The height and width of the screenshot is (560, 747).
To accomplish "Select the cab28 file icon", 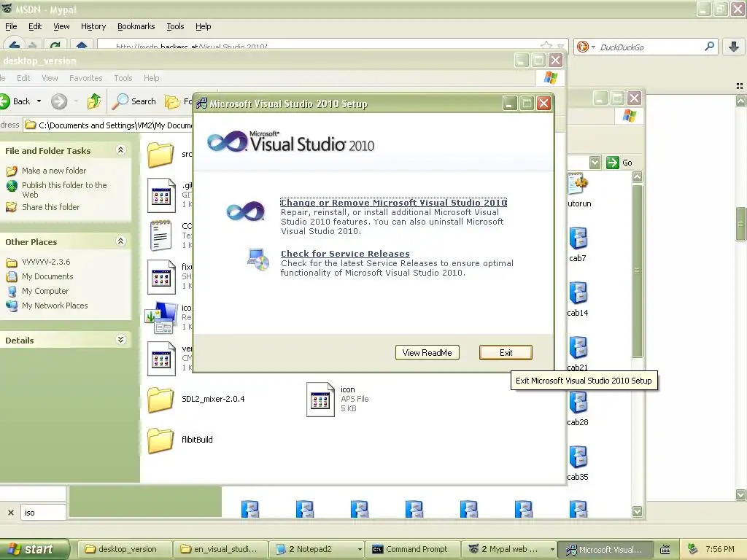I will [578, 402].
